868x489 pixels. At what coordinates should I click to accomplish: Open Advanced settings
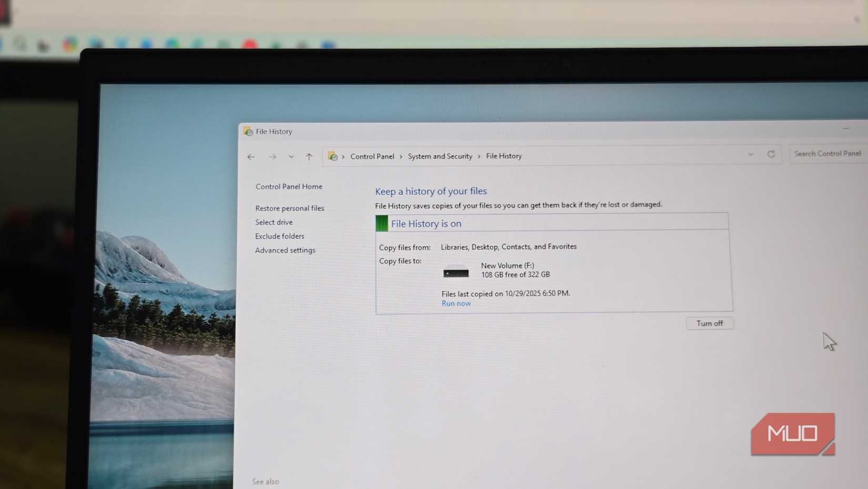tap(285, 250)
